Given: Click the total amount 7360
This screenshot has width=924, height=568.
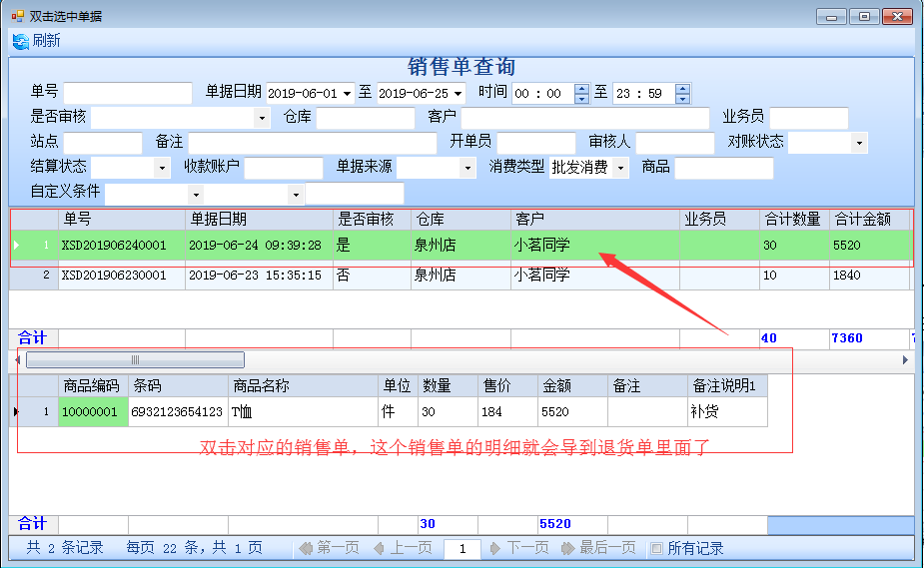Looking at the screenshot, I should pyautogui.click(x=847, y=338).
